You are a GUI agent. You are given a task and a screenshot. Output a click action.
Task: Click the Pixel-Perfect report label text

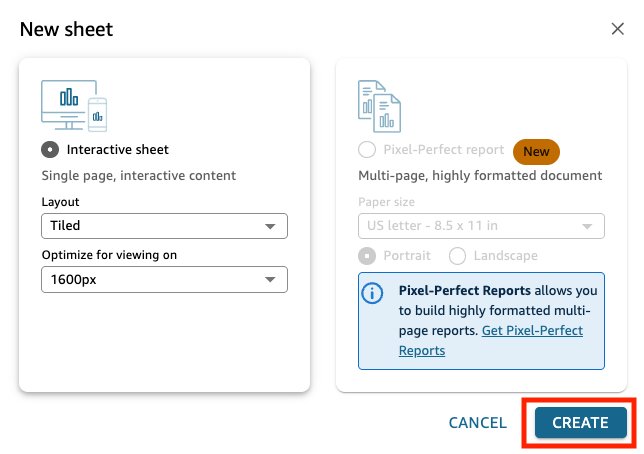tap(444, 150)
